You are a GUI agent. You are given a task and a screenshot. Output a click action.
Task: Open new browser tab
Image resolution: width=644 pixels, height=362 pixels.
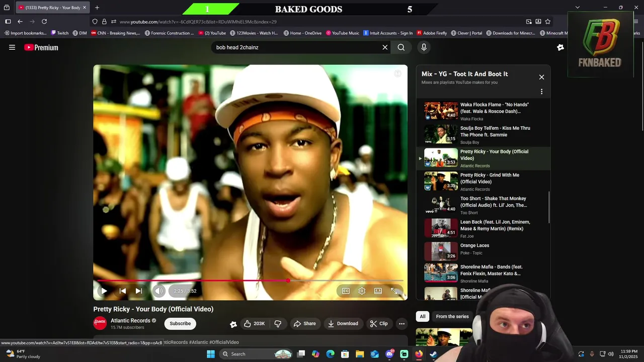tap(97, 8)
